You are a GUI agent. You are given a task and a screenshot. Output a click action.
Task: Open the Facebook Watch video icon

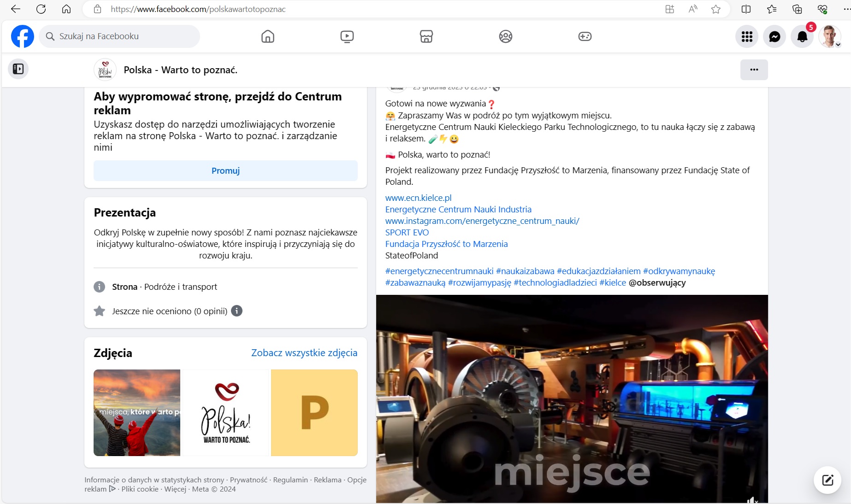347,36
